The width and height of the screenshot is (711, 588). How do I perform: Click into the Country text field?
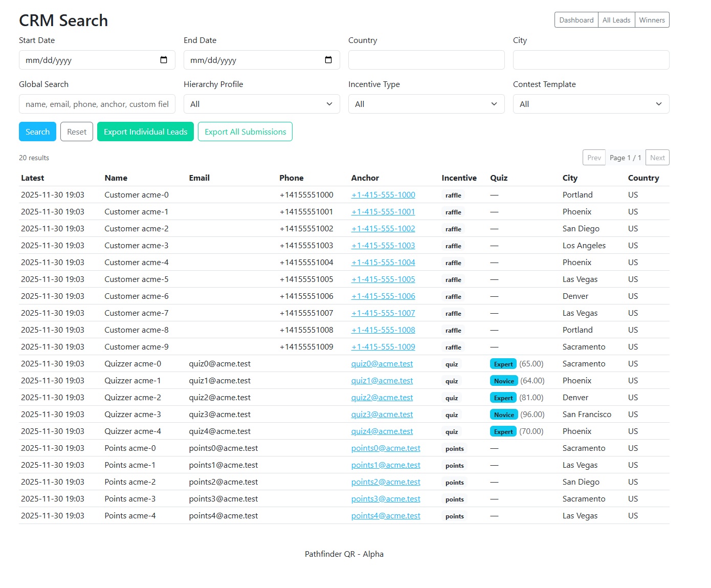(x=426, y=60)
